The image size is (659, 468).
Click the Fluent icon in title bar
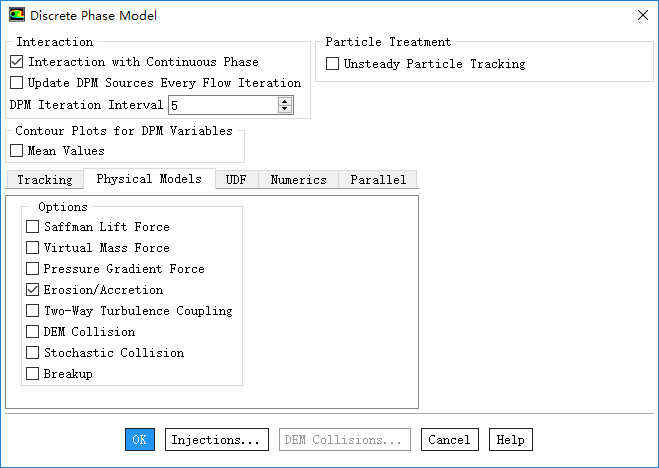pyautogui.click(x=17, y=15)
